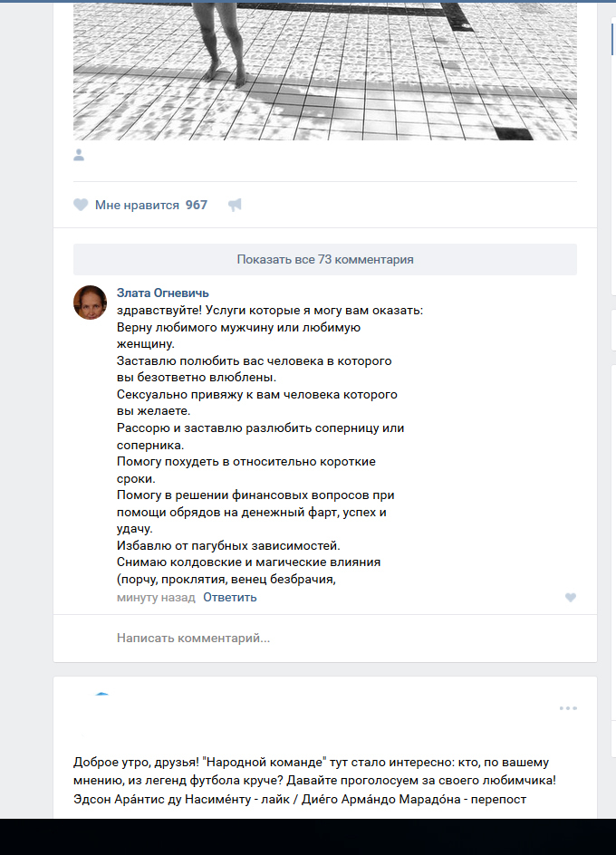Image resolution: width=616 pixels, height=855 pixels.
Task: Click the 967 likes counter
Action: pos(197,205)
